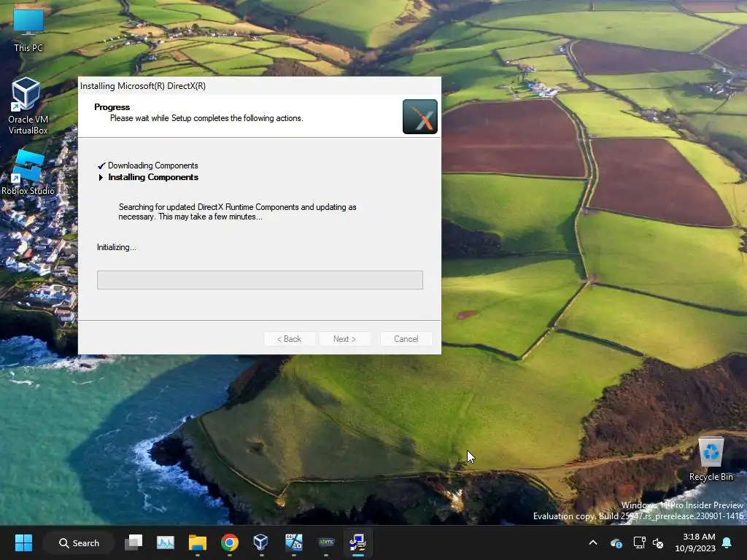
Task: Focus the DirectX setup taskbar icon
Action: tap(357, 542)
